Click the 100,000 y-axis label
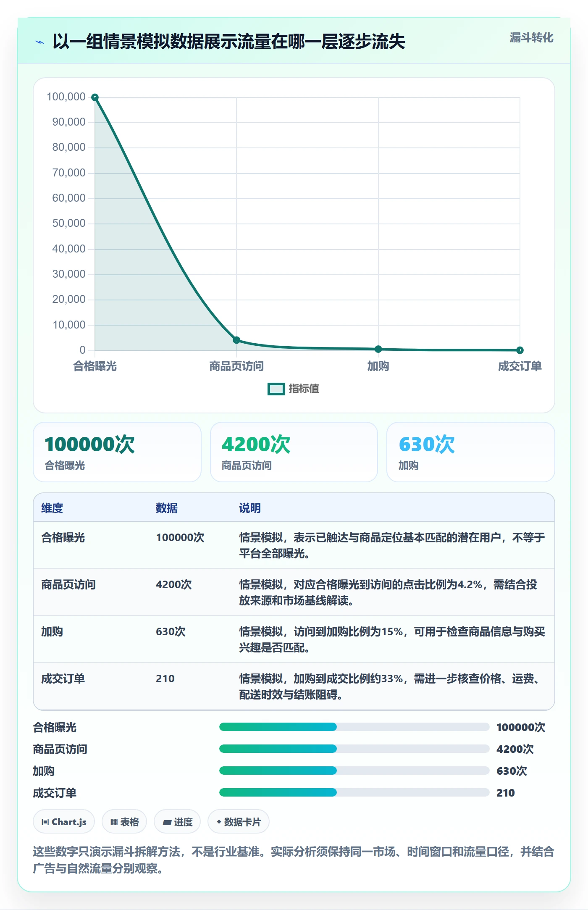The height and width of the screenshot is (910, 588). tap(66, 97)
